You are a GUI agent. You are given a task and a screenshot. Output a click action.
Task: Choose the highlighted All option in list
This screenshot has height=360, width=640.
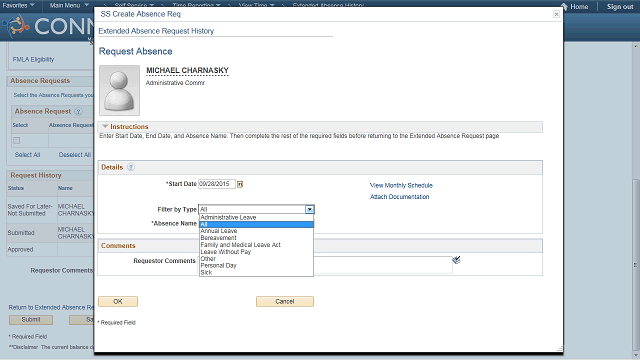tap(256, 224)
